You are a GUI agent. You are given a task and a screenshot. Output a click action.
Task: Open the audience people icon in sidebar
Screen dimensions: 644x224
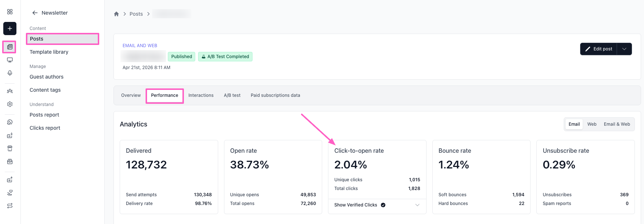[x=10, y=91]
